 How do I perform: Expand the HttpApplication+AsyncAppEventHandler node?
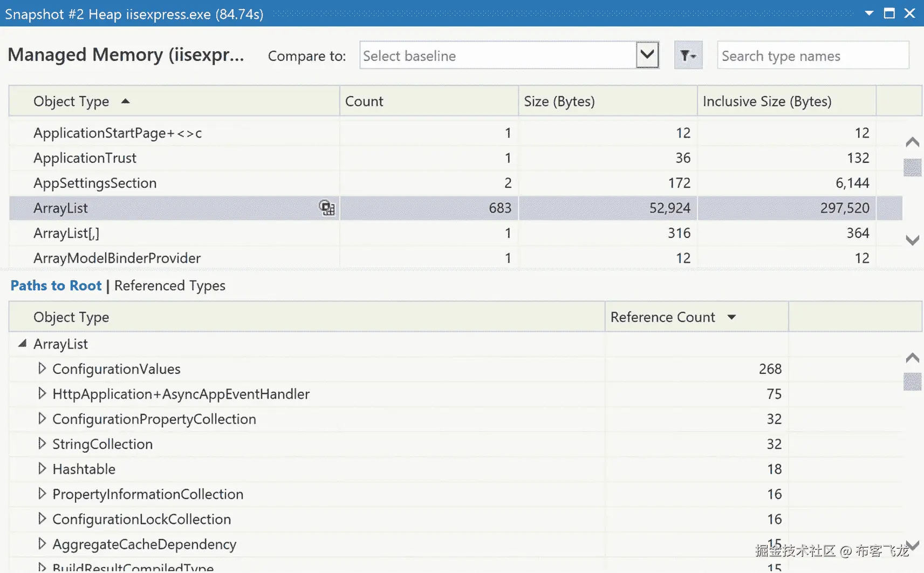pyautogui.click(x=42, y=394)
